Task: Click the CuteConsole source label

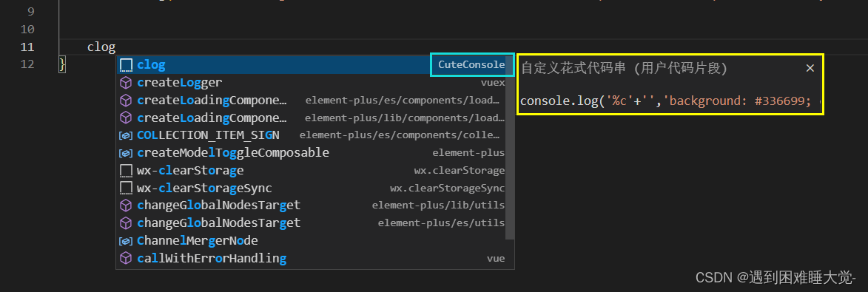Action: (x=471, y=65)
